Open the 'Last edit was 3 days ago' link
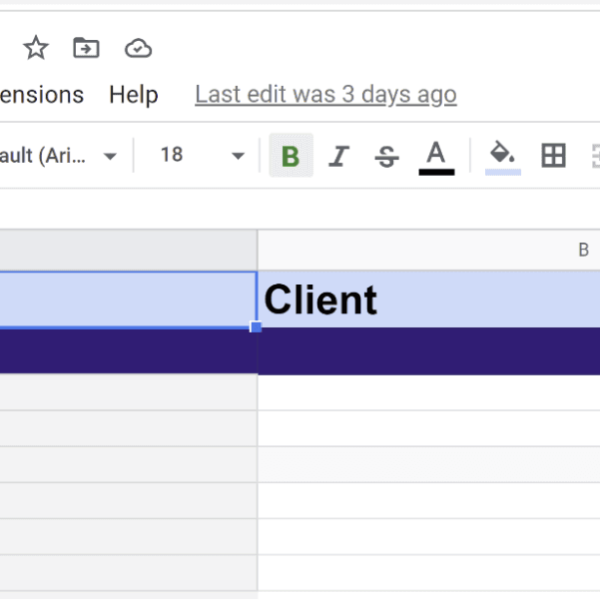 (x=325, y=95)
